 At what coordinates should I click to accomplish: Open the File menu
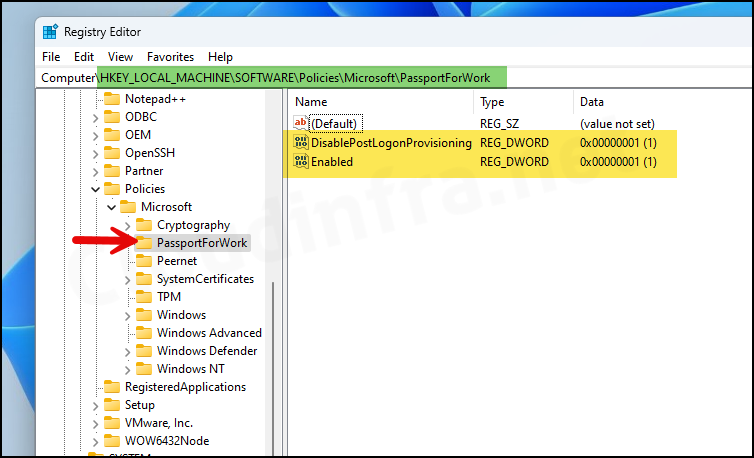(51, 57)
